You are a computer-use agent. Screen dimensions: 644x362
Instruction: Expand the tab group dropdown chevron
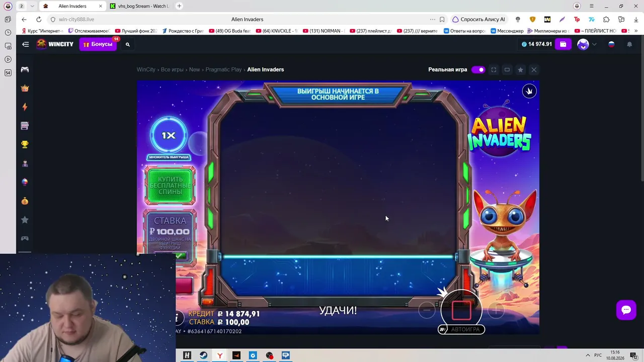pyautogui.click(x=32, y=6)
